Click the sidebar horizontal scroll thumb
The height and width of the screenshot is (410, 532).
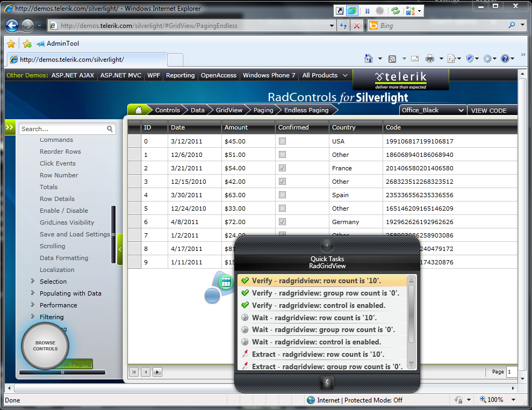(x=62, y=372)
